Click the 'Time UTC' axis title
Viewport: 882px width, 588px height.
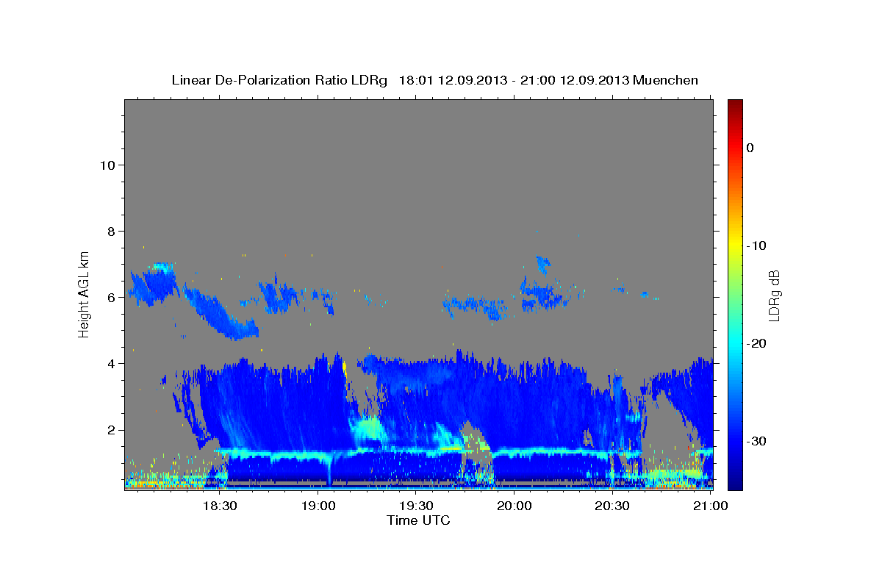[418, 520]
